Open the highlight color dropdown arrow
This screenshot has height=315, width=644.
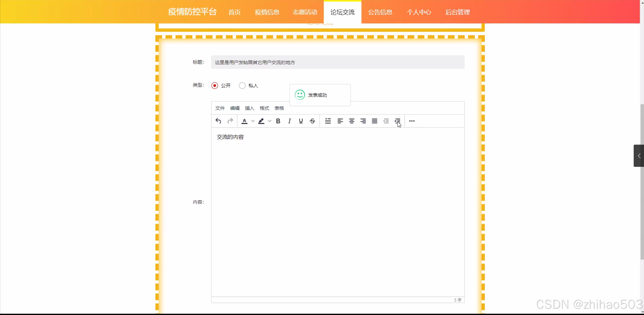pyautogui.click(x=270, y=121)
